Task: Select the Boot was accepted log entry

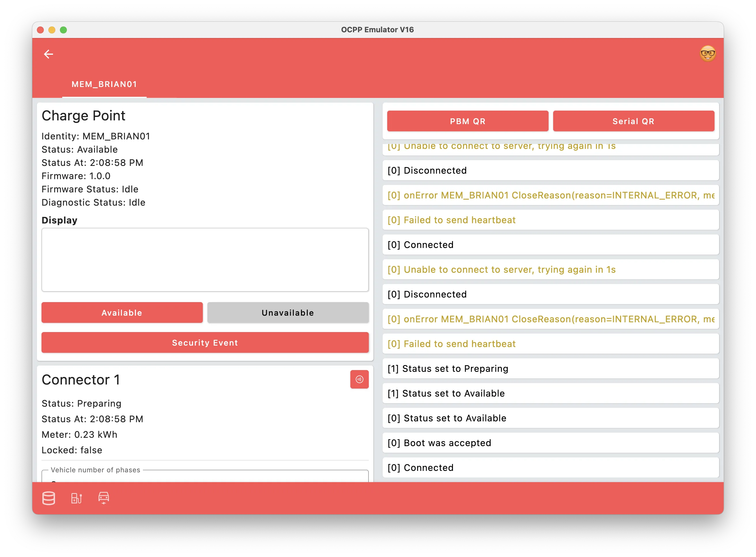Action: pos(550,443)
